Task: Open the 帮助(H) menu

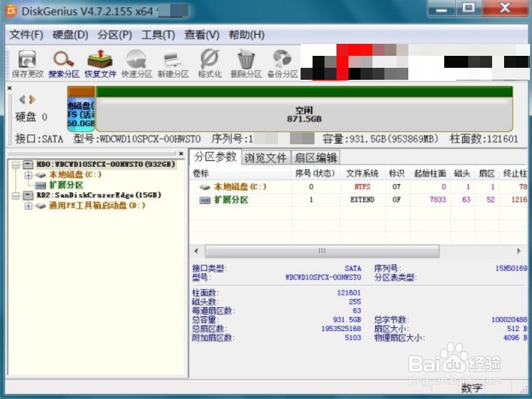Action: click(246, 35)
